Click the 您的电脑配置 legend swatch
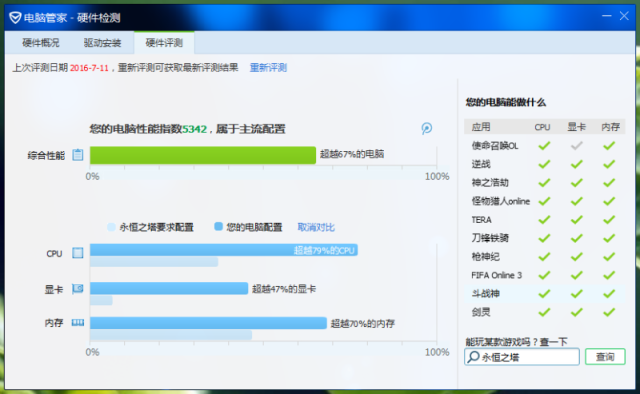This screenshot has height=394, width=640. coord(218,226)
